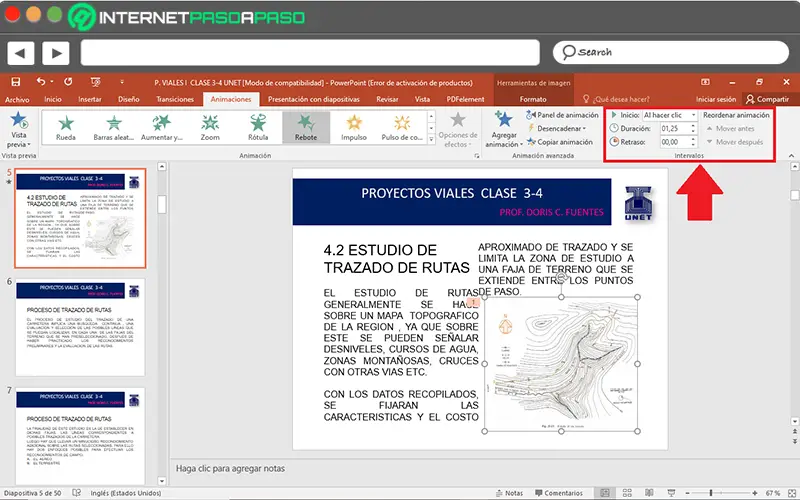
Task: Open the Inicio 'Al hacer clic' combo box
Action: 669,115
